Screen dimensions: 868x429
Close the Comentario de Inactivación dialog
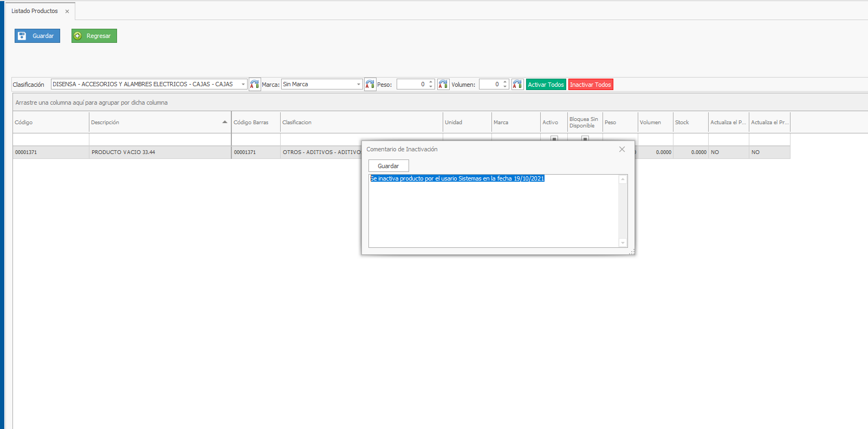click(x=621, y=149)
